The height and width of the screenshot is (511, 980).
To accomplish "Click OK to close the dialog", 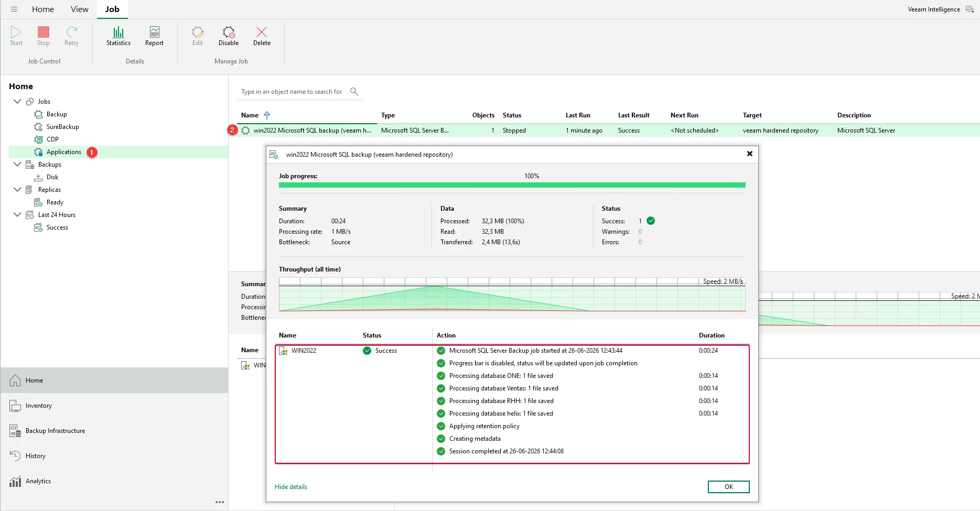I will click(729, 487).
